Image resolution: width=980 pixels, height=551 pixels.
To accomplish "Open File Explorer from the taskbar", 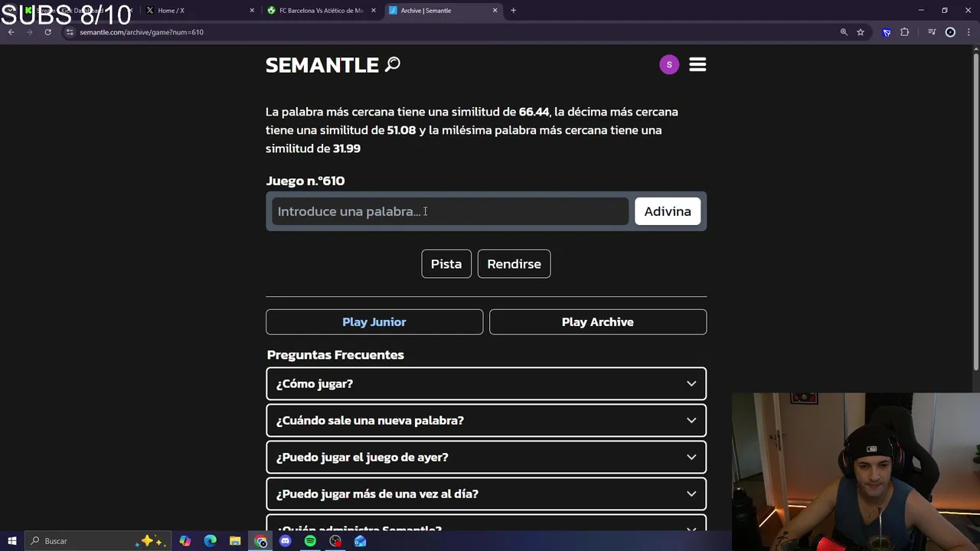I will 235,541.
